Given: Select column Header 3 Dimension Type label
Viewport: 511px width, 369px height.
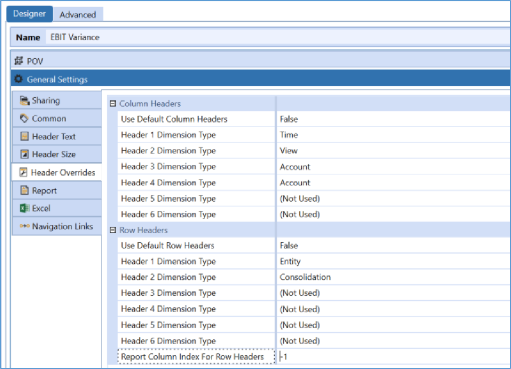Looking at the screenshot, I should pos(168,167).
